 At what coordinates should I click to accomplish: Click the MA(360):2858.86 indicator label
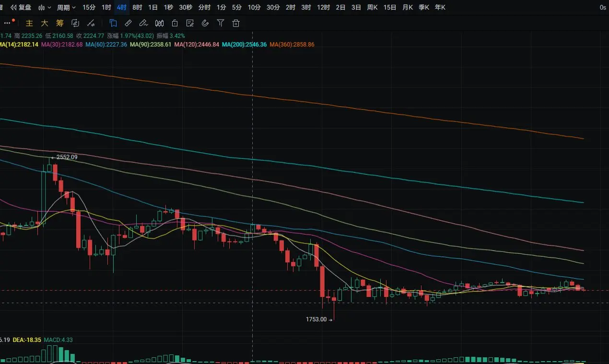(292, 45)
